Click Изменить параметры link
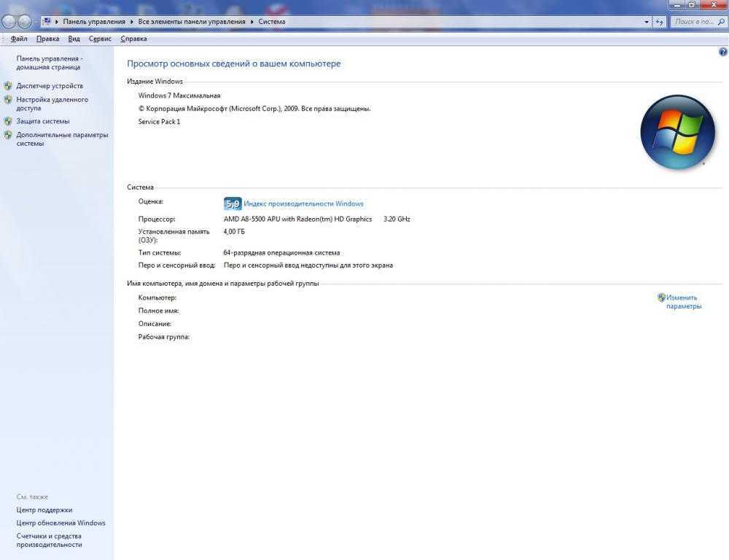 click(x=684, y=302)
